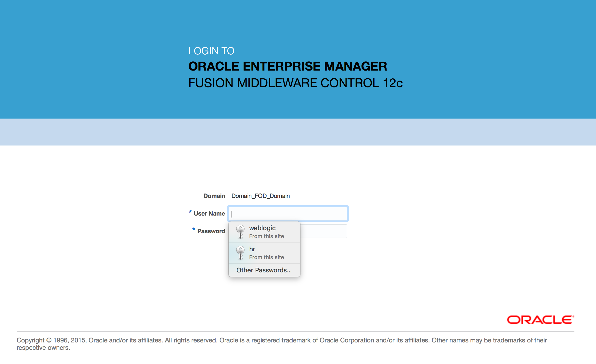Select the weblogic saved username
The width and height of the screenshot is (596, 364).
(262, 228)
